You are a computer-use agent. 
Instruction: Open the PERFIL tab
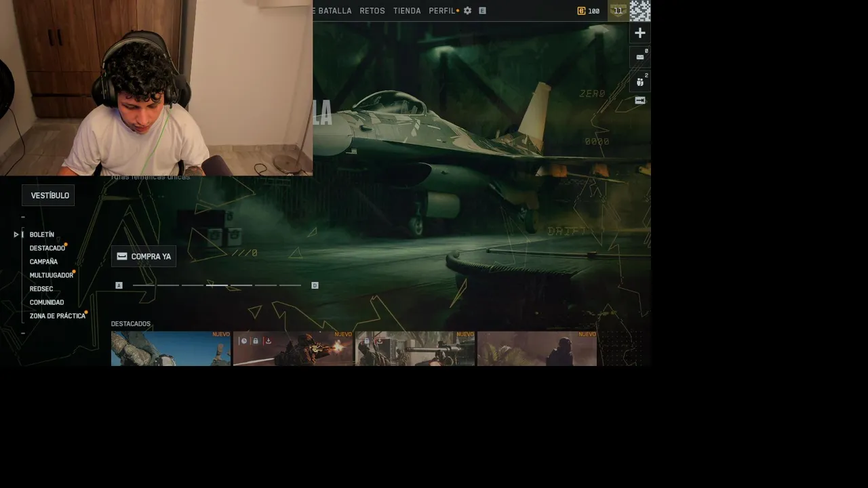click(442, 11)
